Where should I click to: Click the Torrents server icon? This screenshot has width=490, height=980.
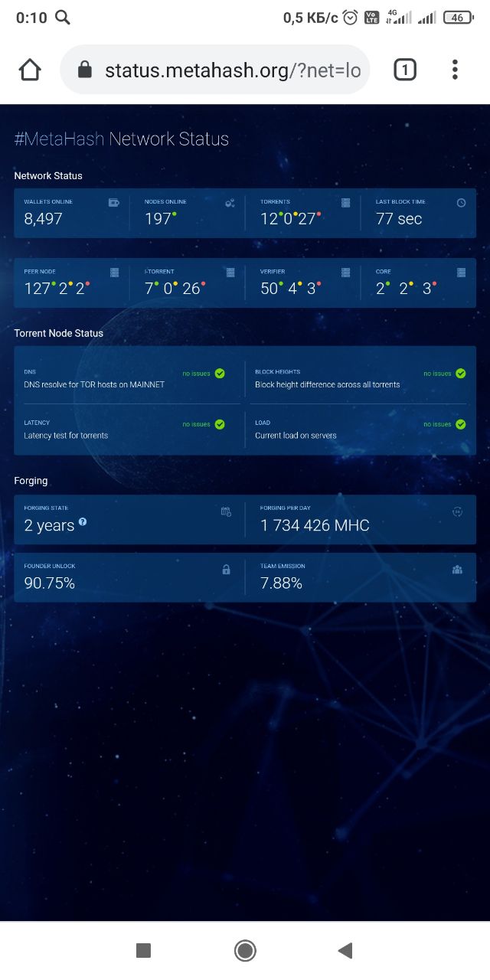345,203
